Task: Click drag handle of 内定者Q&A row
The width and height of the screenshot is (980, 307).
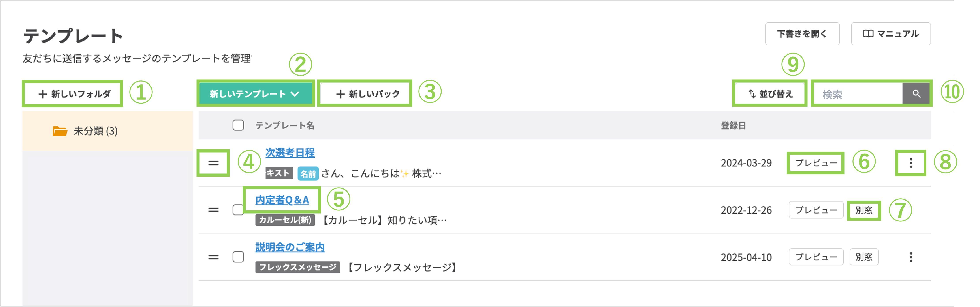Action: (x=213, y=210)
